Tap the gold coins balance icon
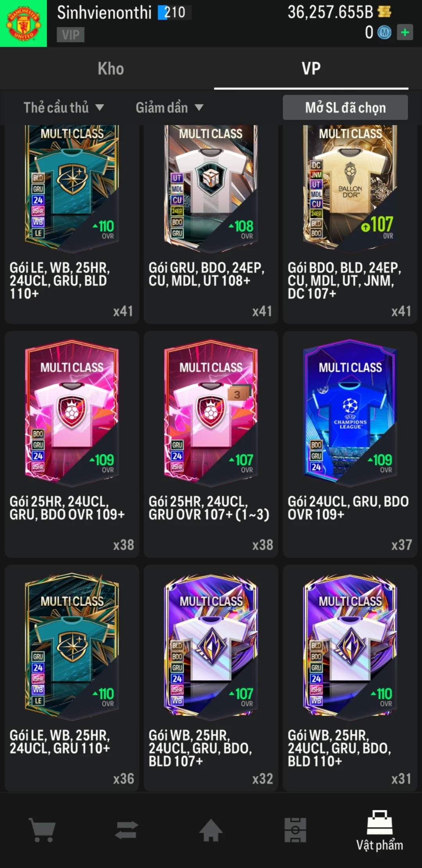This screenshot has height=868, width=422. tap(384, 12)
